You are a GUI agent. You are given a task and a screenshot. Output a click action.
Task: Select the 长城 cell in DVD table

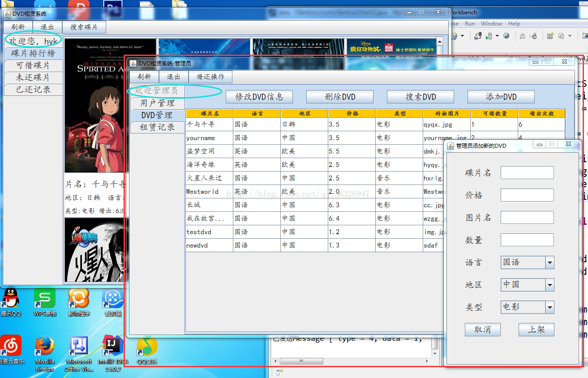point(210,205)
